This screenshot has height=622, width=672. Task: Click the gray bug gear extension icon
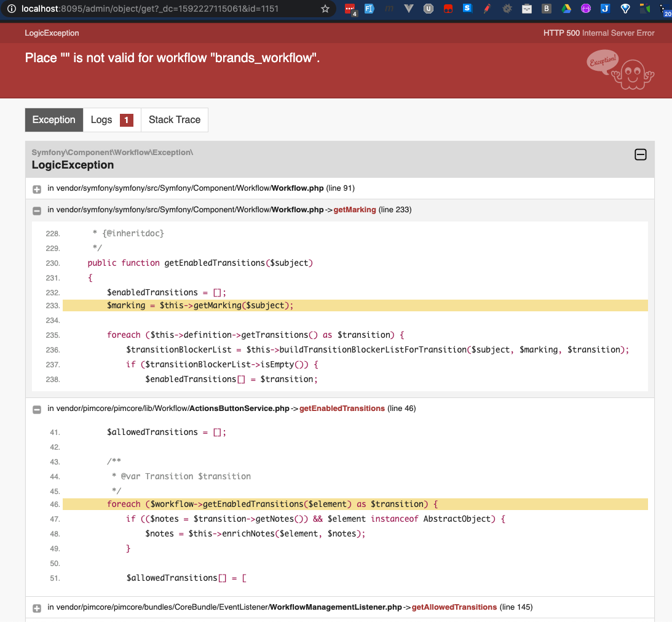[x=507, y=9]
